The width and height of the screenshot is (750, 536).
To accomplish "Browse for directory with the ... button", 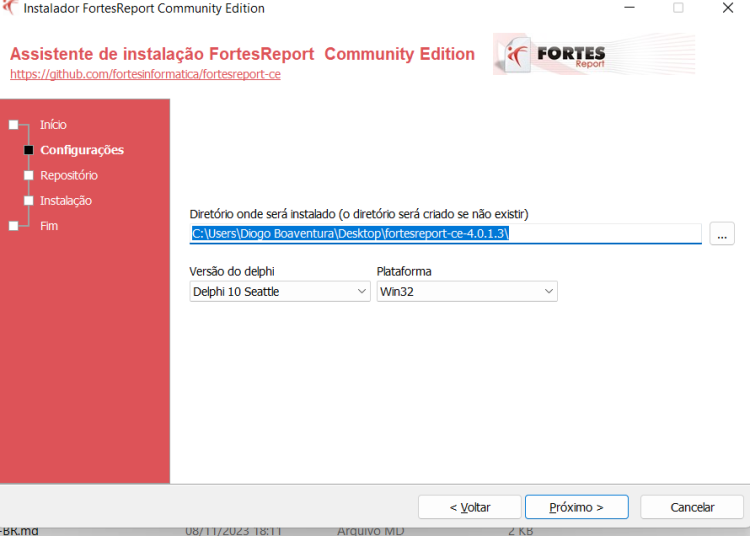I will coord(722,234).
